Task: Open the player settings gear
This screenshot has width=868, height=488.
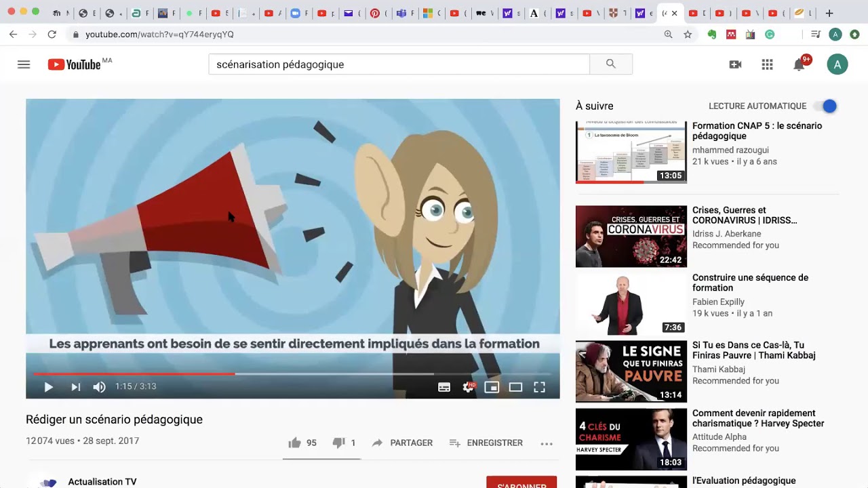Action: pyautogui.click(x=468, y=387)
